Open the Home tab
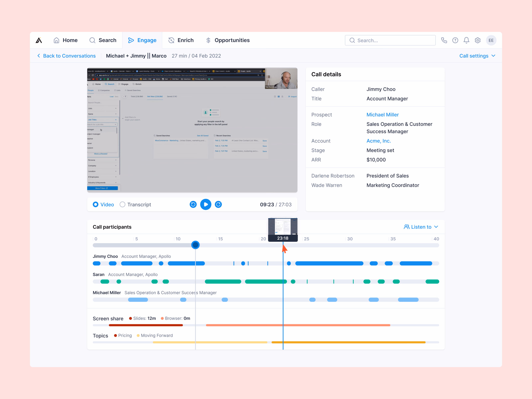 coord(65,40)
